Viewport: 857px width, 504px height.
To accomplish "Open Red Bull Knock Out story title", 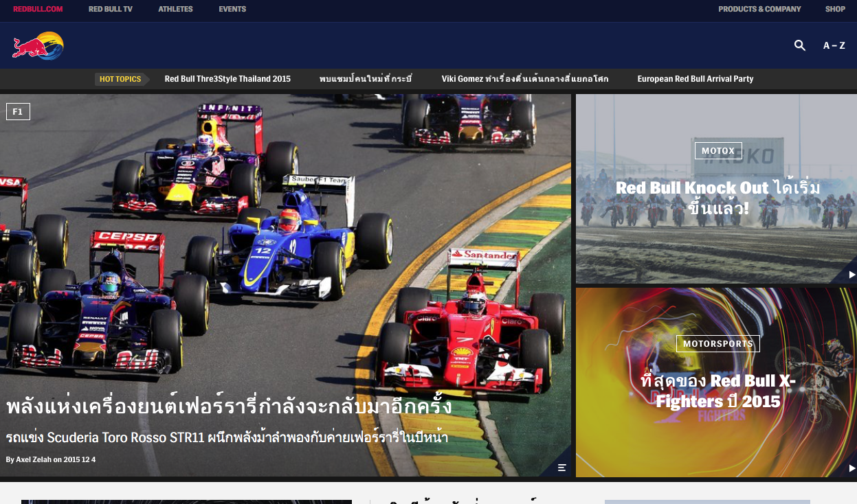I will (718, 196).
